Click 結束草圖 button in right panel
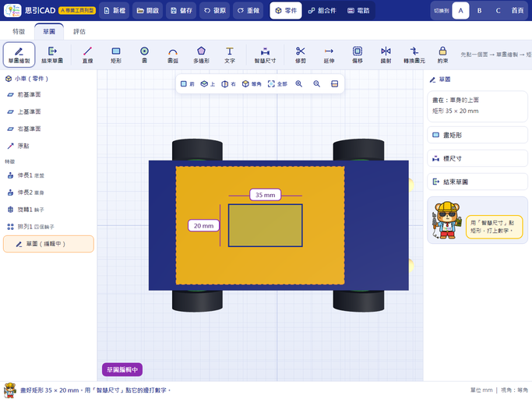The width and height of the screenshot is (532, 399). pos(477,182)
